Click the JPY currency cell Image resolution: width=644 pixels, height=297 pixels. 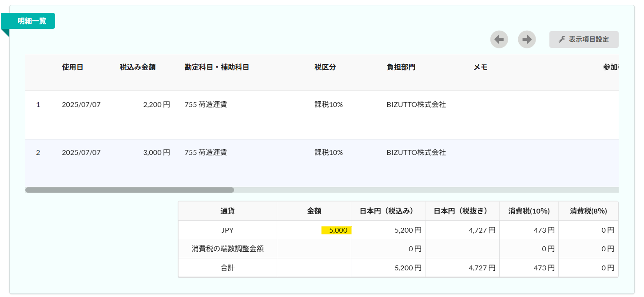(227, 230)
